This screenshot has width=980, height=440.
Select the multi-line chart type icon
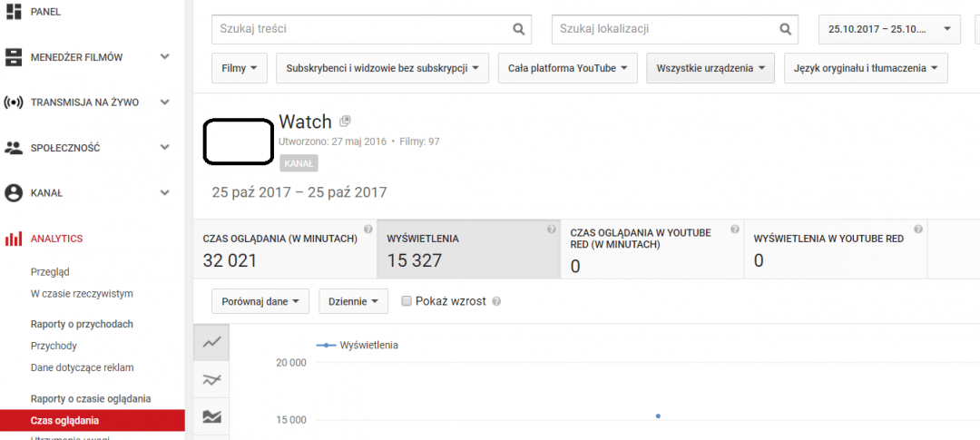click(x=211, y=379)
